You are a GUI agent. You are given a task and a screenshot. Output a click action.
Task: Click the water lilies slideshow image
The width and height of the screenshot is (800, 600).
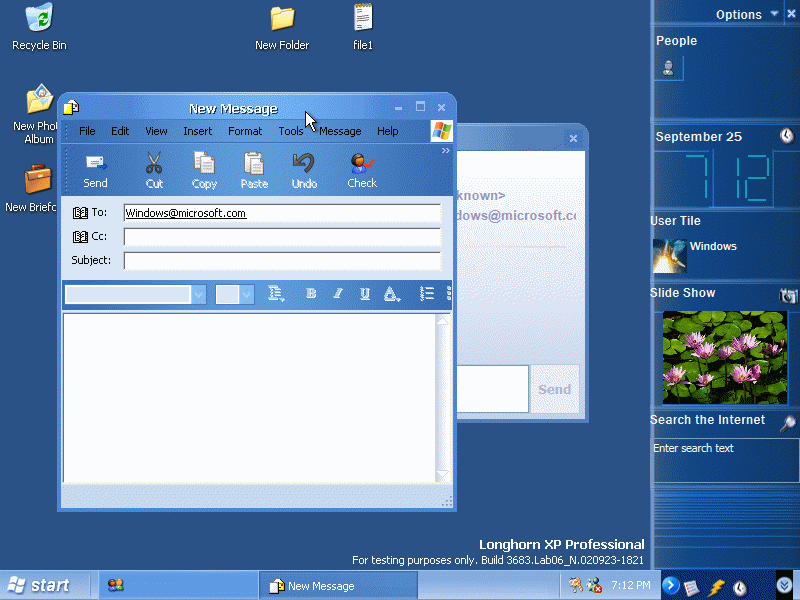tap(724, 357)
